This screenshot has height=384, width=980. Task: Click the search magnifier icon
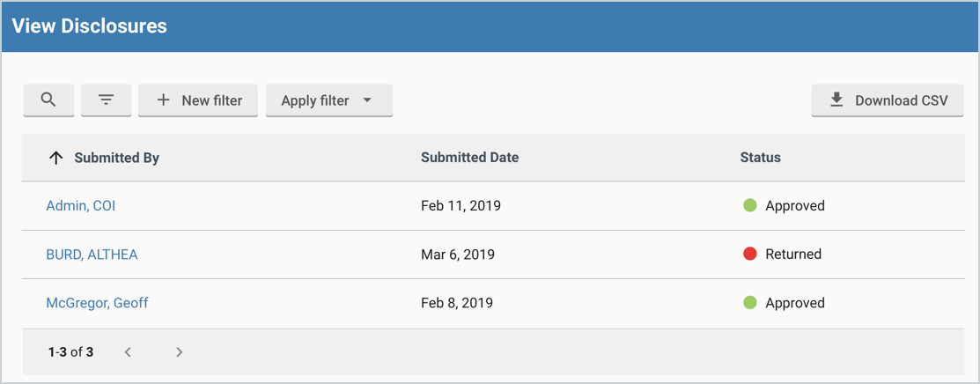[x=48, y=100]
